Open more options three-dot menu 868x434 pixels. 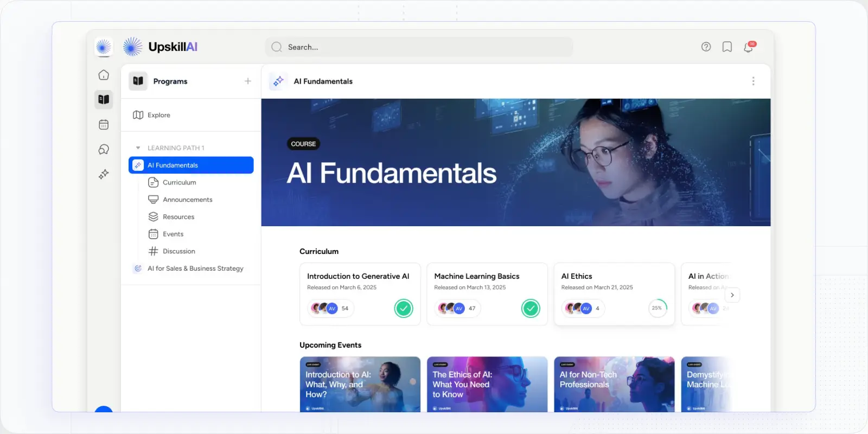pos(753,81)
